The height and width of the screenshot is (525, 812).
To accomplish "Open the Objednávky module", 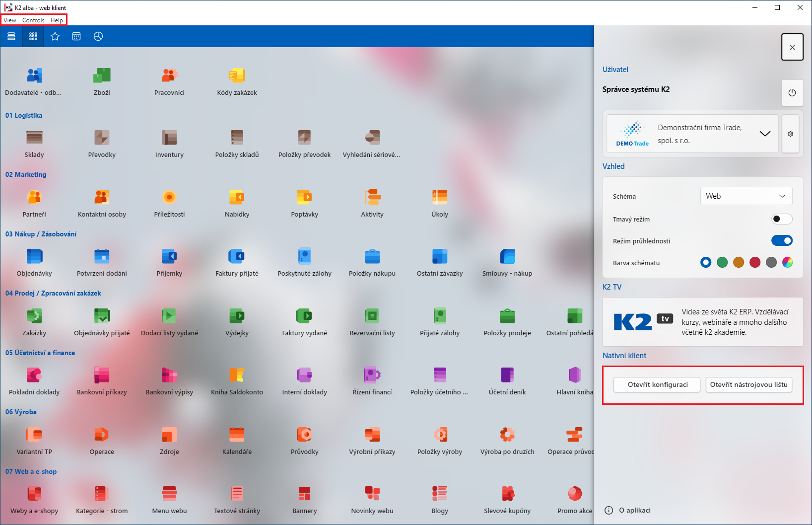I will point(34,256).
